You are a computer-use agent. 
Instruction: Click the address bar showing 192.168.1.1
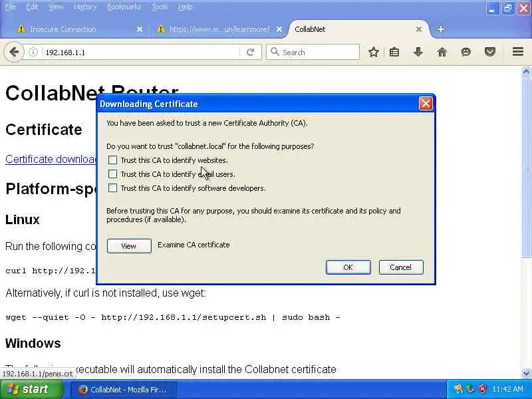141,53
